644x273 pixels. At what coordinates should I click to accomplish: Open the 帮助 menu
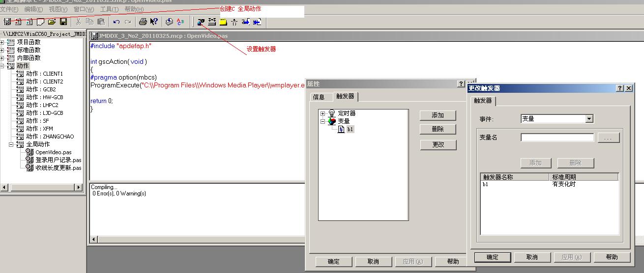(x=134, y=9)
